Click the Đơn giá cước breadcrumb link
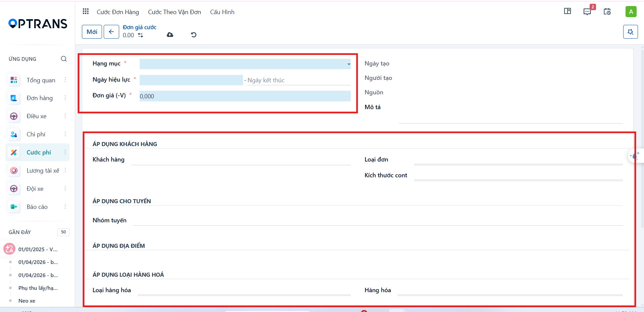 (x=140, y=27)
